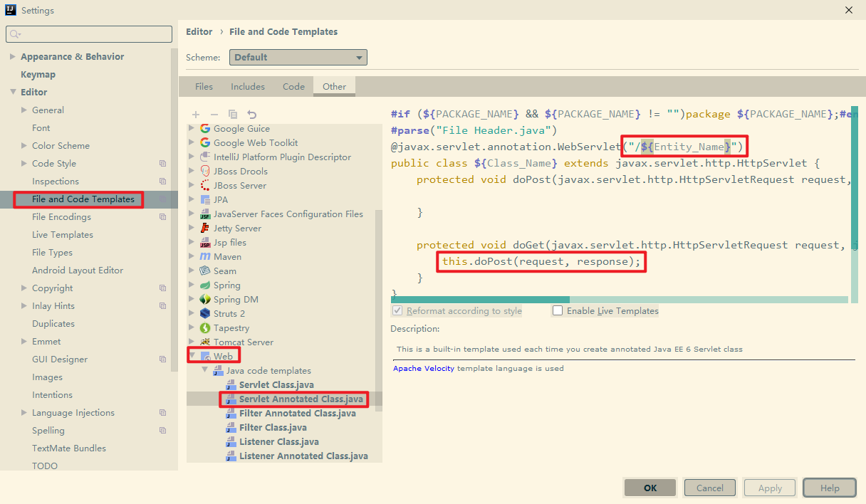Expand the Language Injections node
Viewport: 866px width, 504px height.
[x=24, y=413]
